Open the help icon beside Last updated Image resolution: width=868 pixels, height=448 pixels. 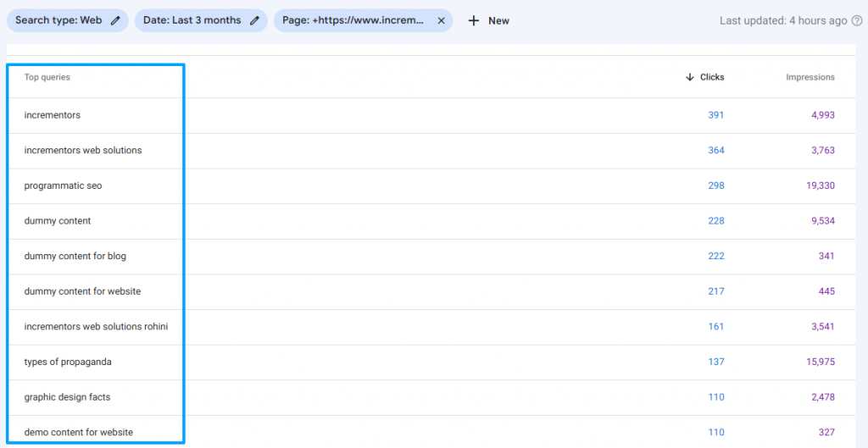click(x=857, y=20)
